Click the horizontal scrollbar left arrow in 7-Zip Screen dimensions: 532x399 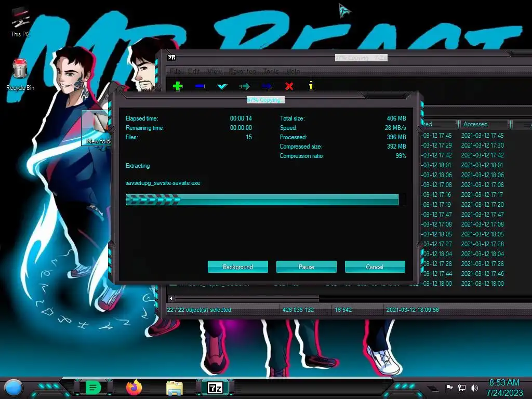click(x=171, y=299)
